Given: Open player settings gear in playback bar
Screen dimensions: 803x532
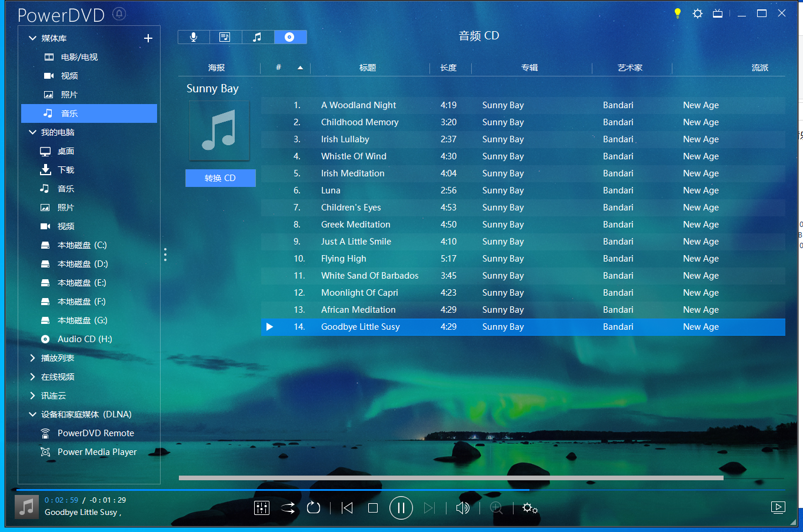Looking at the screenshot, I should pyautogui.click(x=530, y=508).
